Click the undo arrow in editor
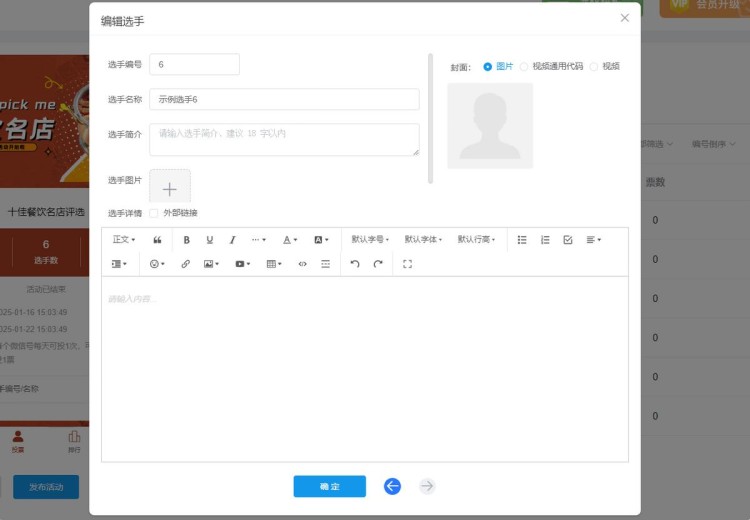 pos(354,264)
